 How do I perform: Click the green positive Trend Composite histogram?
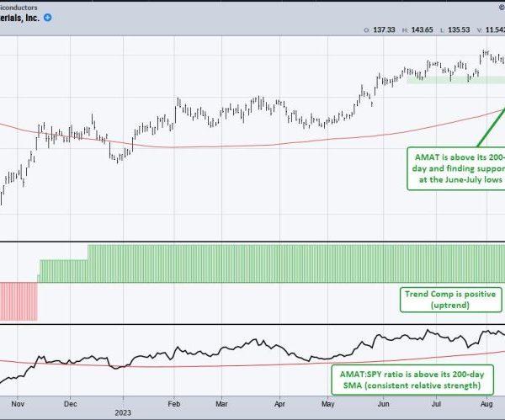(x=272, y=263)
